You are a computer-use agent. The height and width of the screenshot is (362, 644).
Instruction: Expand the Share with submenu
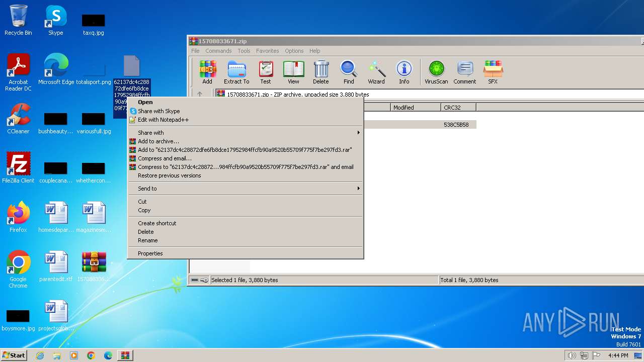[x=245, y=133]
